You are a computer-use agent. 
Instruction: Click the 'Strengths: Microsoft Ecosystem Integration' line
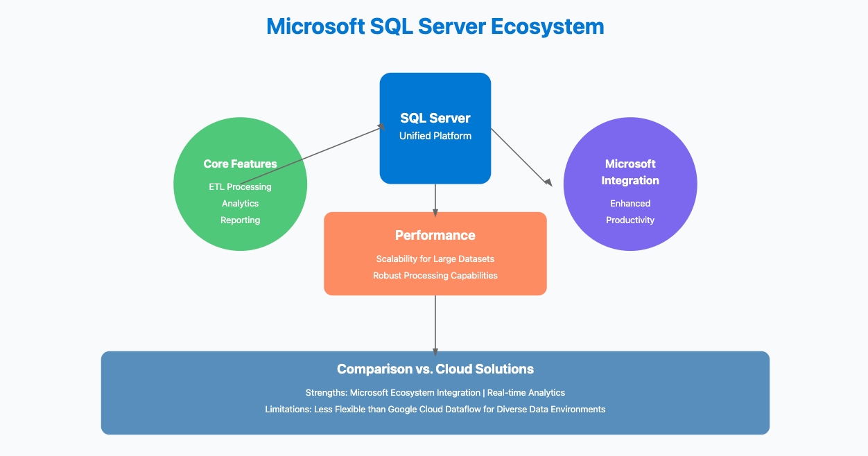(435, 393)
